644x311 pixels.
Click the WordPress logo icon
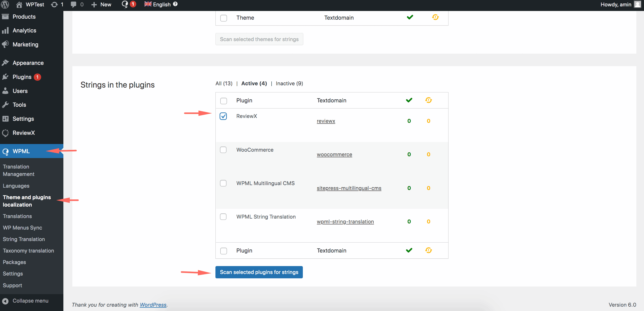(5, 5)
